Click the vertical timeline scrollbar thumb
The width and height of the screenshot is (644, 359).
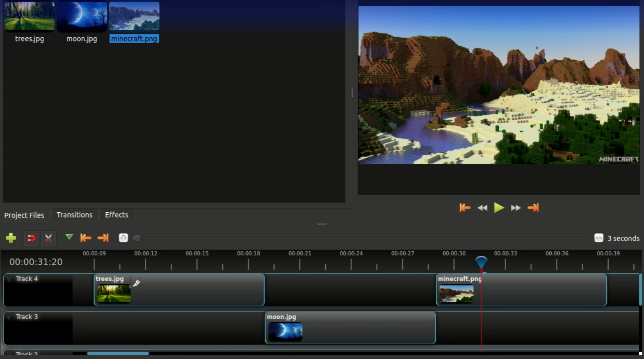coord(641,290)
